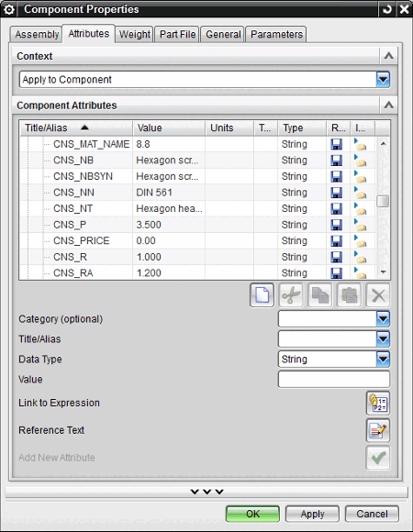
Task: Click the Hexagon hea... value cell
Action: [169, 208]
